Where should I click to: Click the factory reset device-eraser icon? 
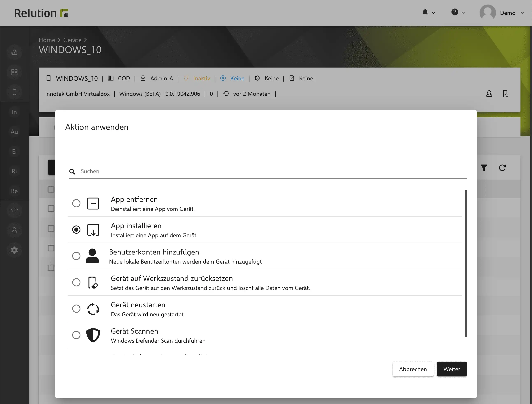pos(93,283)
